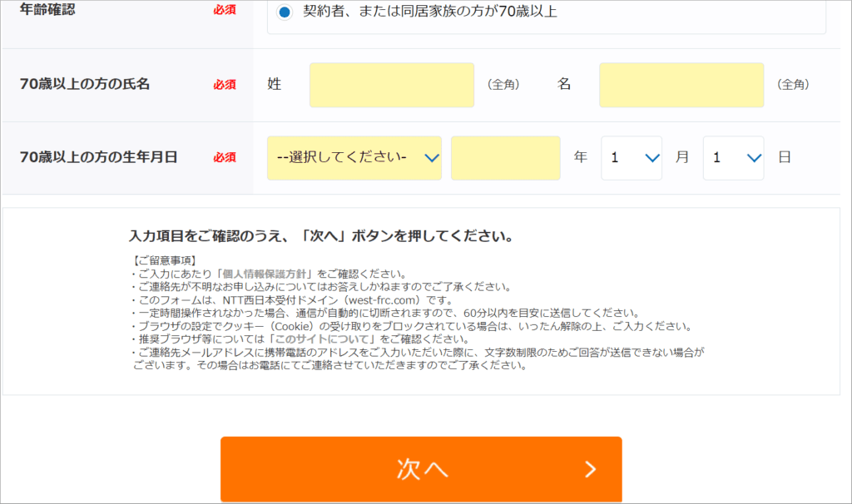Click the 必須 badge beside 70歳以上の方の氏名
852x504 pixels.
click(225, 85)
